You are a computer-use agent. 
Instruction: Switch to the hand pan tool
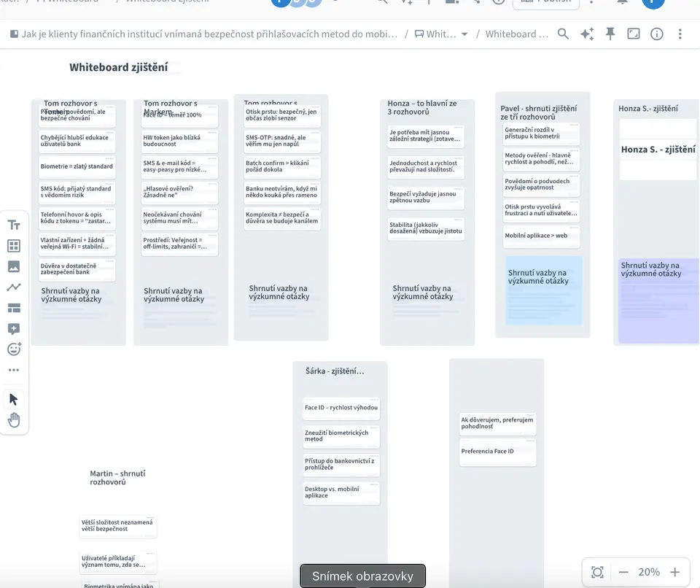[x=14, y=420]
